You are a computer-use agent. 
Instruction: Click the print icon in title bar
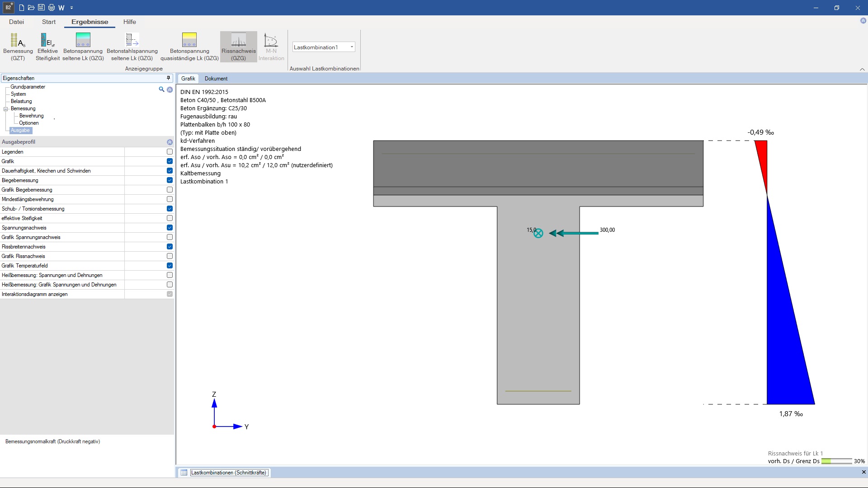pyautogui.click(x=52, y=8)
